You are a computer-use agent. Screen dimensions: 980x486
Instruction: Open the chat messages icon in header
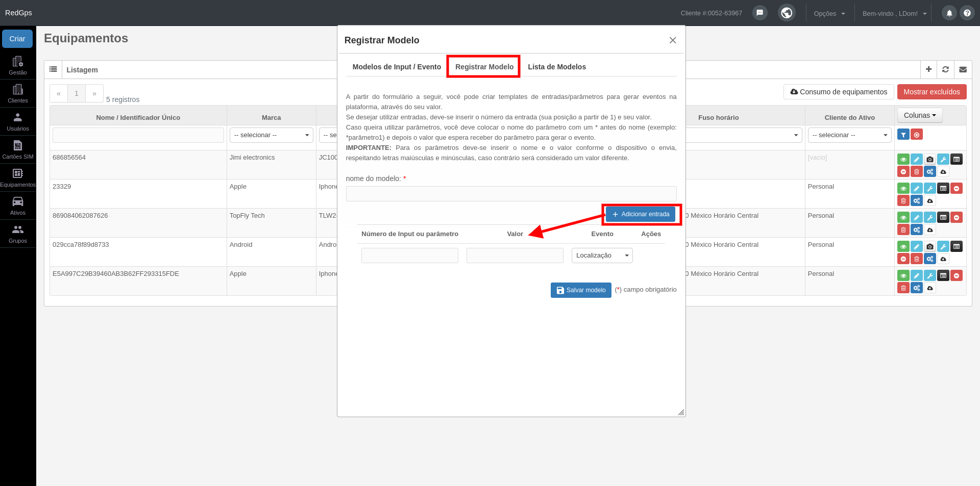click(x=760, y=13)
